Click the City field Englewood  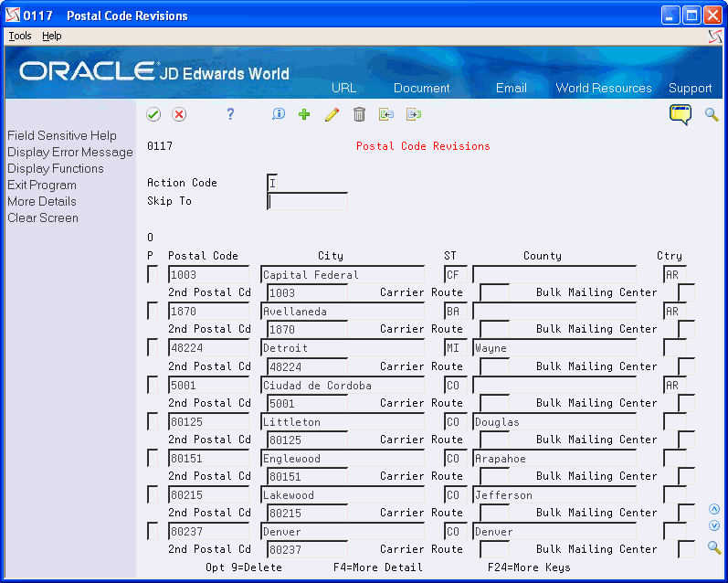(343, 458)
